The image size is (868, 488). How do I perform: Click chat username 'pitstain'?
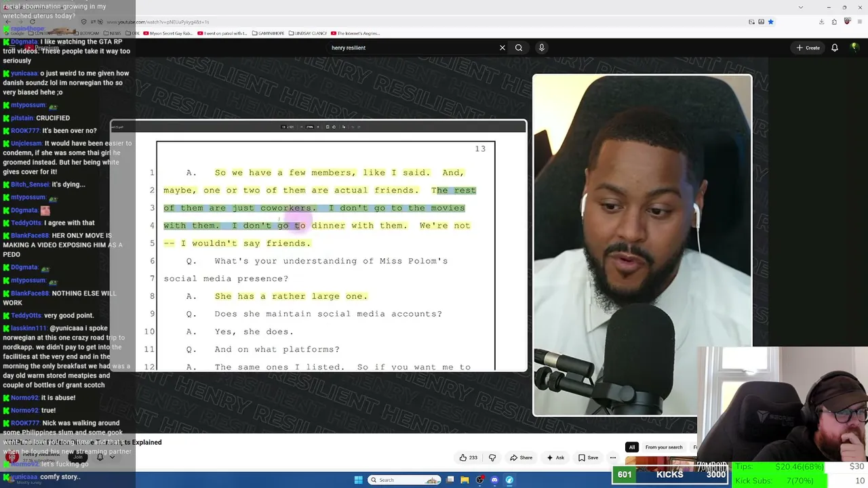pos(22,118)
